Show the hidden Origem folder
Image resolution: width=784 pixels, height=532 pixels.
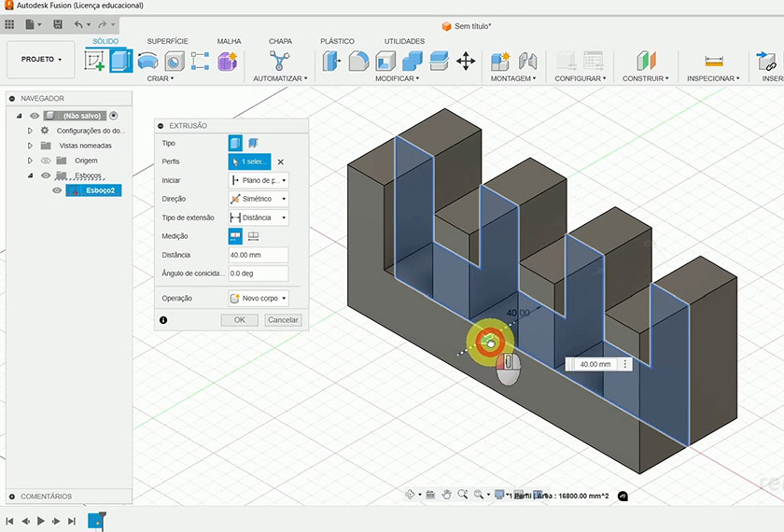pos(45,161)
